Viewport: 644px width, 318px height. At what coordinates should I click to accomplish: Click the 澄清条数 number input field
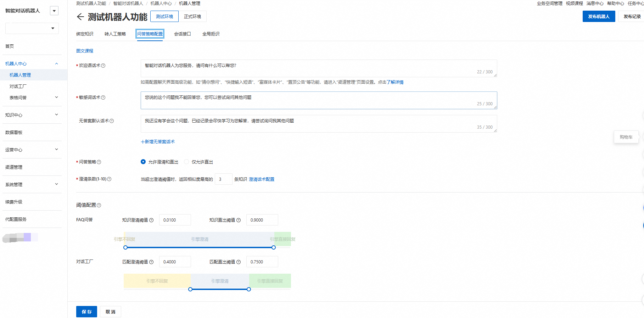224,179
